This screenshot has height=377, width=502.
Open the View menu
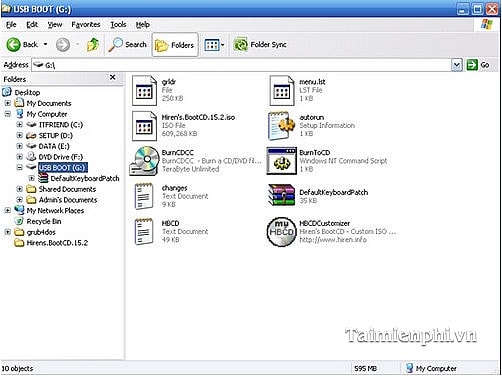coord(55,25)
